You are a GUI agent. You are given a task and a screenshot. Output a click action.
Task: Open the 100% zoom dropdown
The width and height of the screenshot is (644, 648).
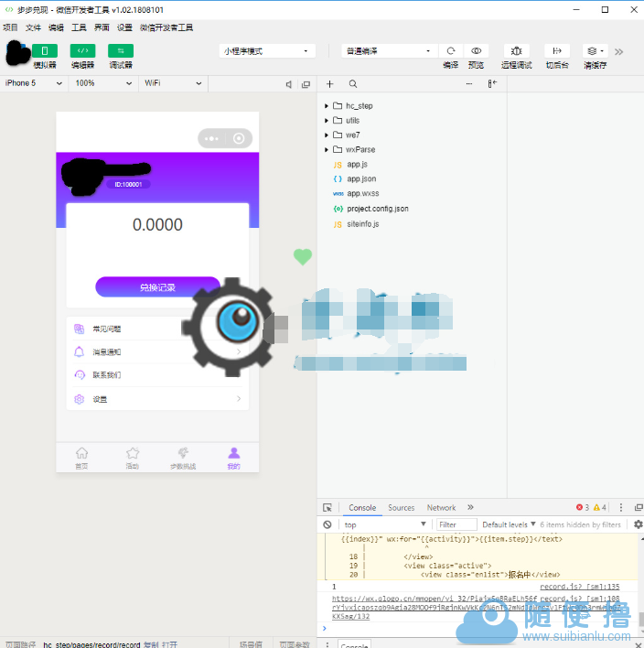tap(103, 83)
